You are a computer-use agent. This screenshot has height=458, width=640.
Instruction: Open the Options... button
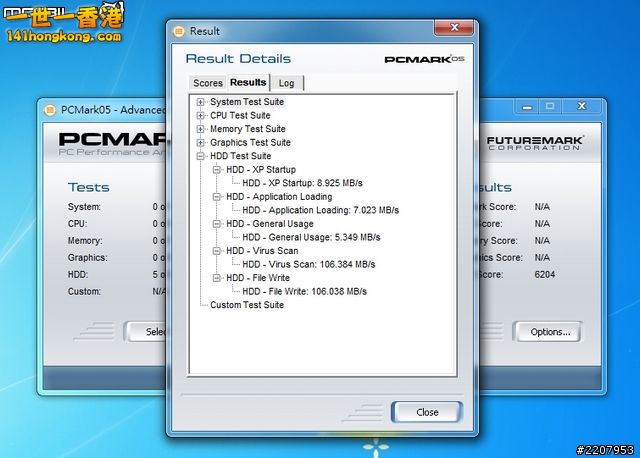point(549,332)
